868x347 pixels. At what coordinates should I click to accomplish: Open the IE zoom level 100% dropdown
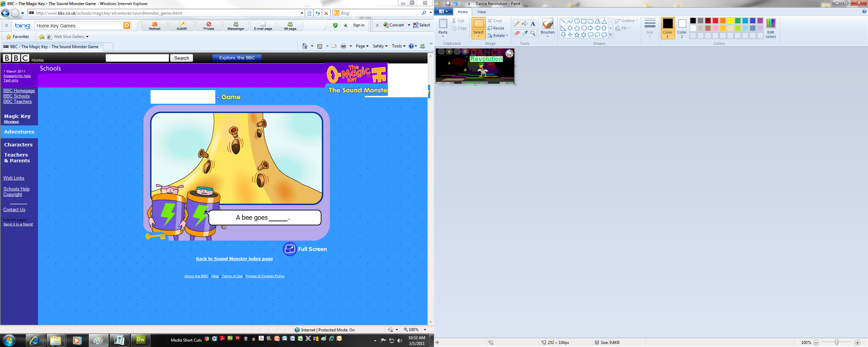pyautogui.click(x=425, y=330)
